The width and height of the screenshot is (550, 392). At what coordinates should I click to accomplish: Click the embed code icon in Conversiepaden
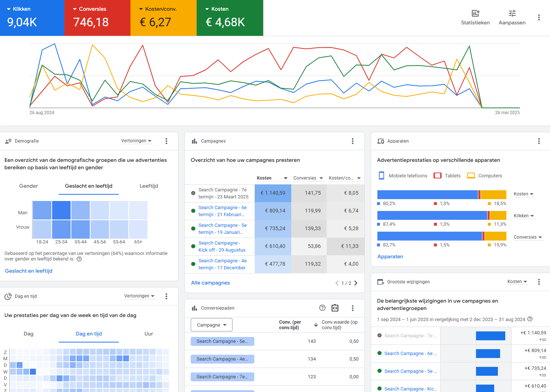[x=335, y=308]
